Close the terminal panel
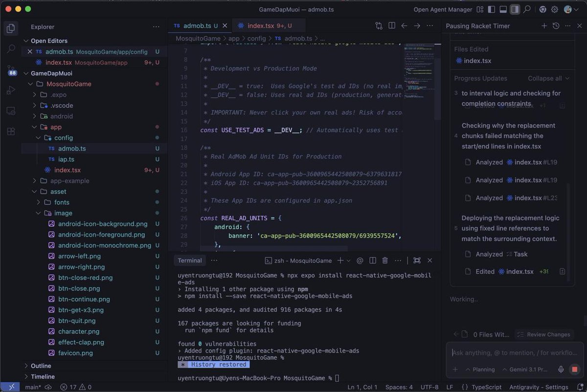The width and height of the screenshot is (587, 392). (429, 261)
